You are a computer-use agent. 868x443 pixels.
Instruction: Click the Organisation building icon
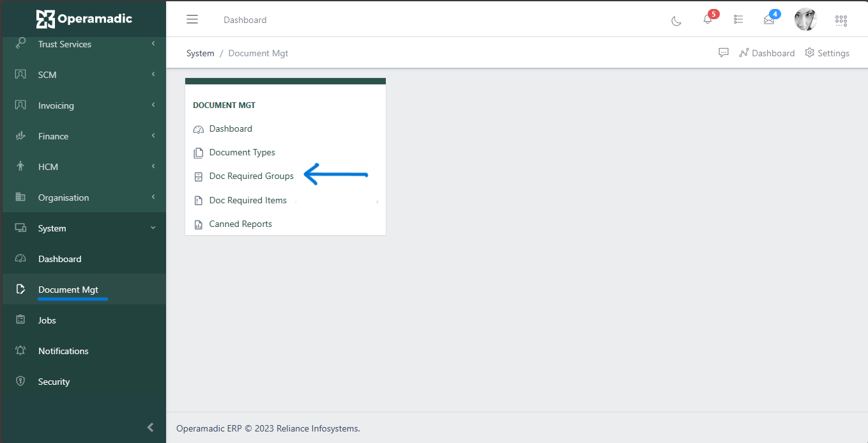point(20,197)
